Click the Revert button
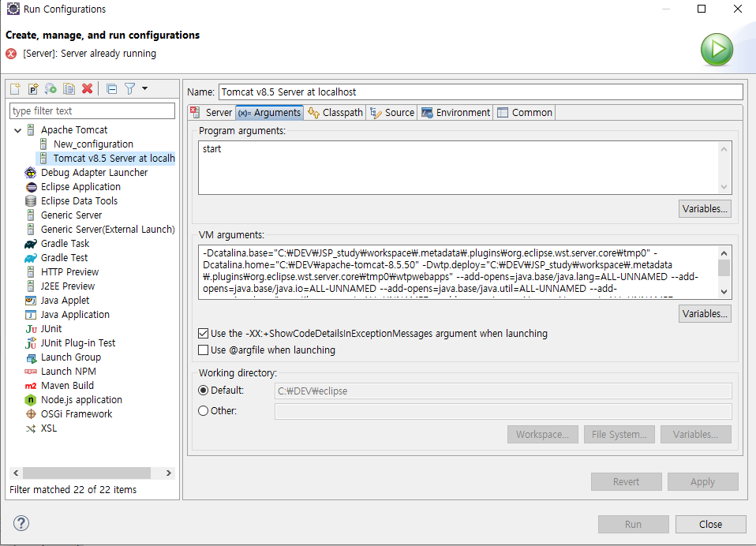 coord(626,482)
